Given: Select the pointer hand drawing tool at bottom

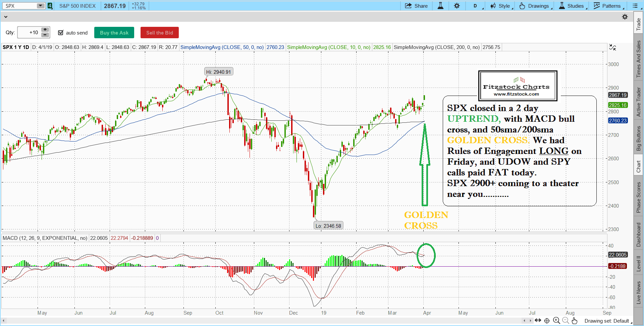Looking at the screenshot, I should click(x=575, y=321).
